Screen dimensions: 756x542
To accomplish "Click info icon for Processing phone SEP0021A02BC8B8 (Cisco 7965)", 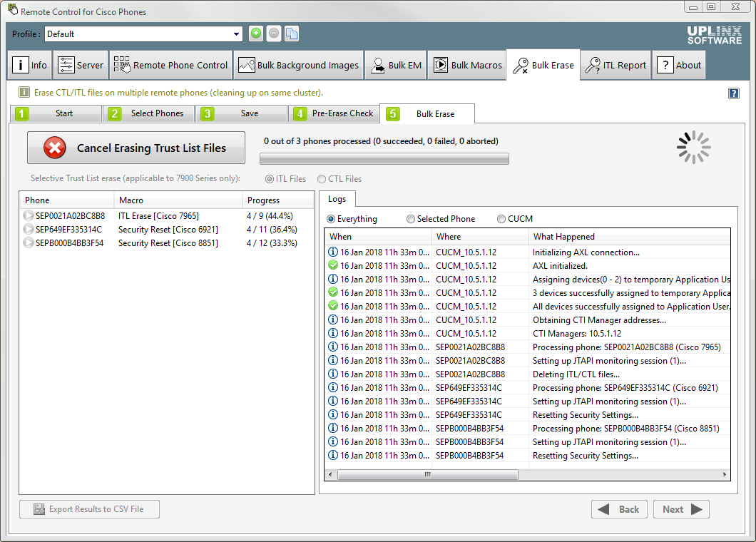I will 332,347.
